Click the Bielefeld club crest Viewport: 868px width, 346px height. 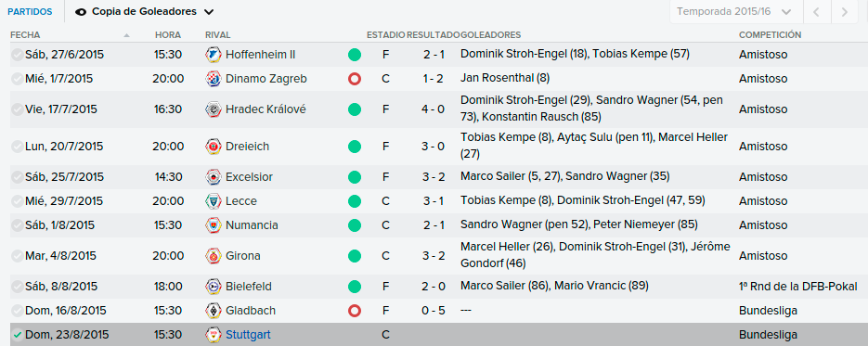[213, 287]
